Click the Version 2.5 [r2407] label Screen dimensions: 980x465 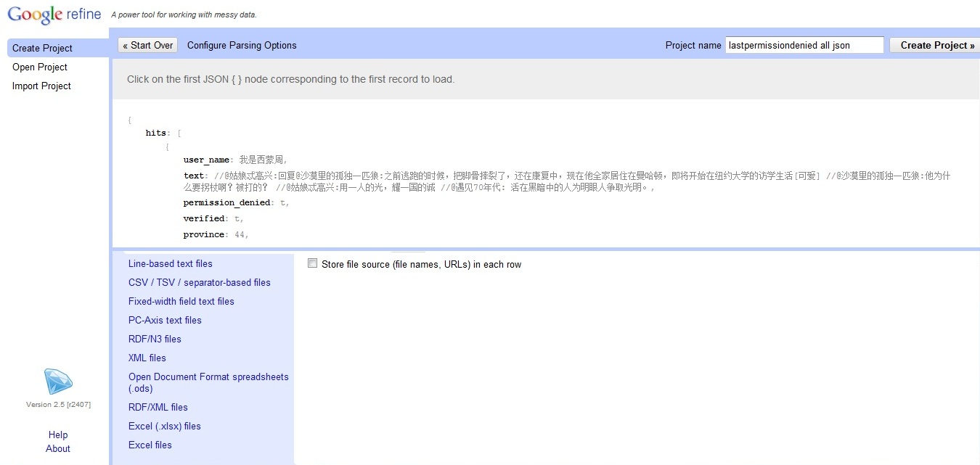58,404
